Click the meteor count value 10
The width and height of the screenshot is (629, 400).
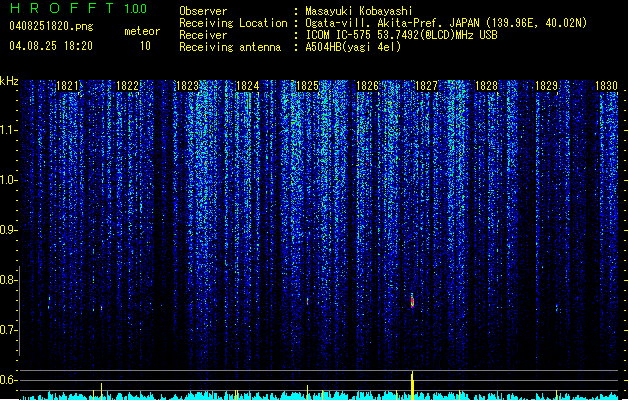pos(145,46)
